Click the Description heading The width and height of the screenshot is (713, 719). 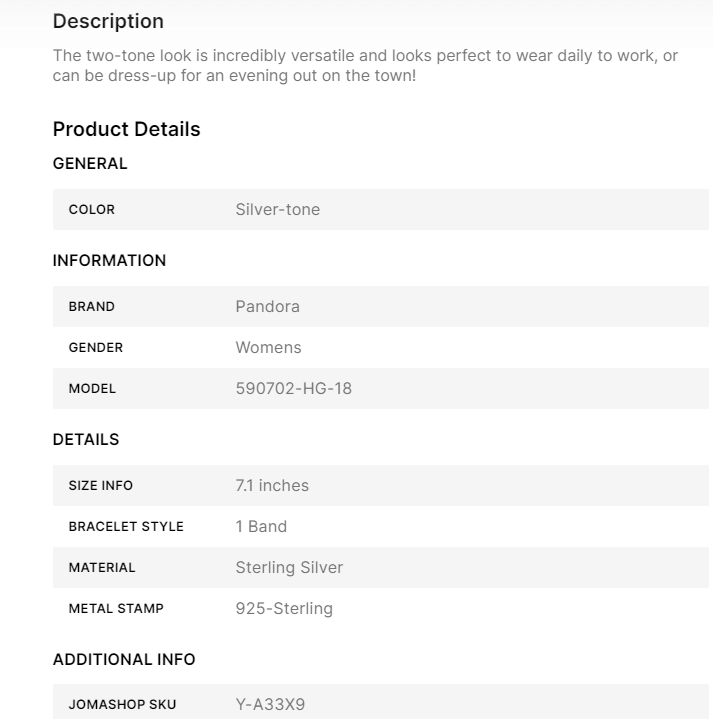click(x=108, y=21)
